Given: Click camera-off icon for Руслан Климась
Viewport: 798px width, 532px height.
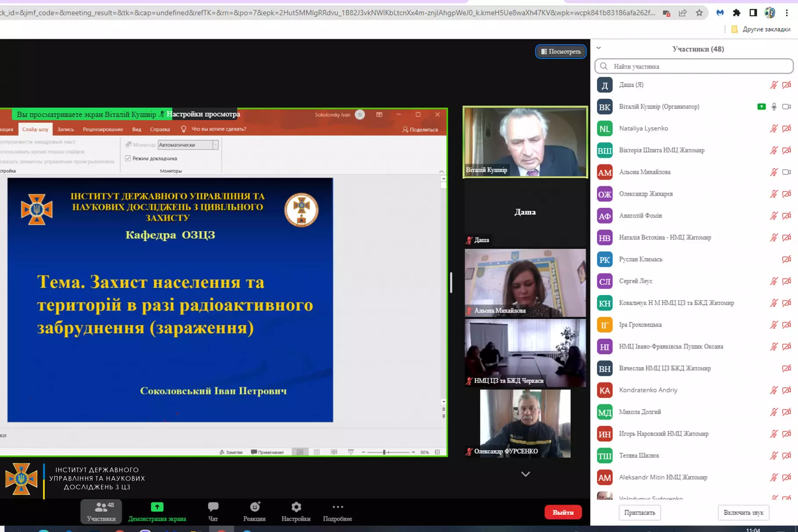Looking at the screenshot, I should point(787,259).
